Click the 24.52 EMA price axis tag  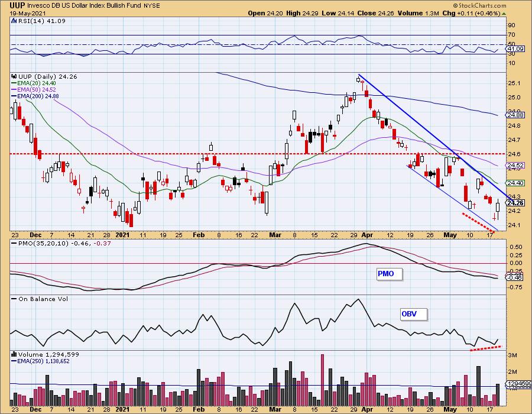point(515,166)
